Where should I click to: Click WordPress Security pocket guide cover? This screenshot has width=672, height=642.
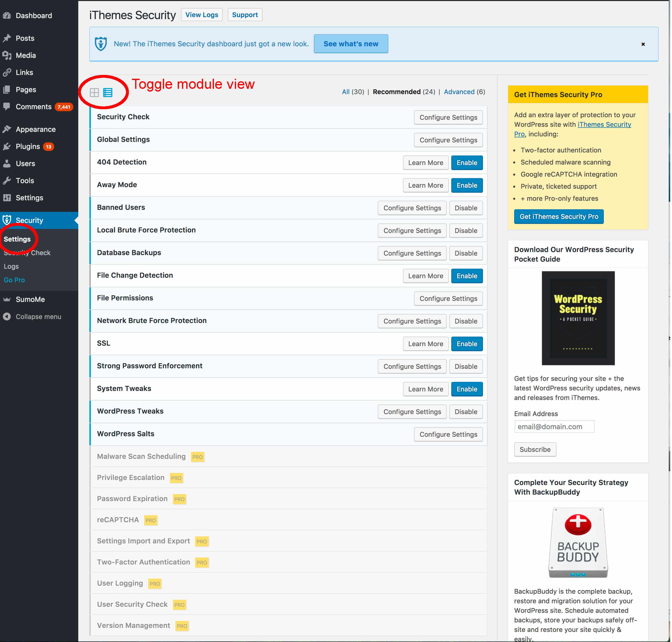[x=578, y=318]
